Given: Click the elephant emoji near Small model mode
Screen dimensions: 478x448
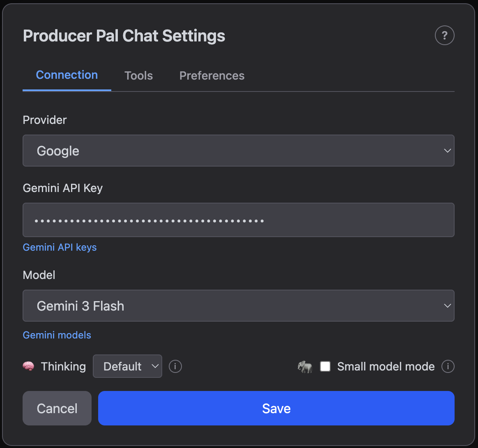Looking at the screenshot, I should coord(306,366).
